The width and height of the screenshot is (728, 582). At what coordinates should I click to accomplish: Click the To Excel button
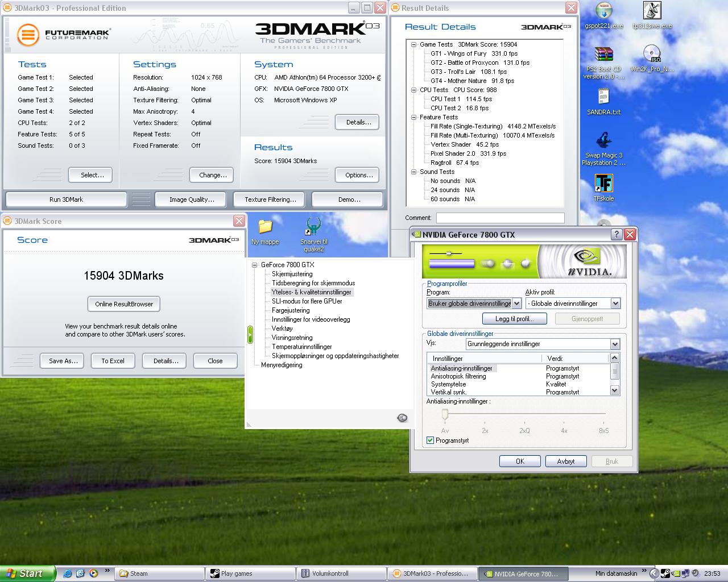(113, 361)
